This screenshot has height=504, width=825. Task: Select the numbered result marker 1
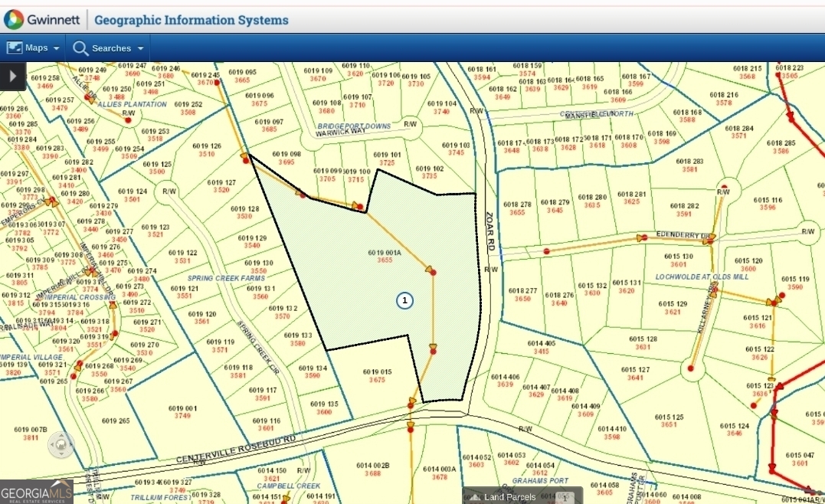click(404, 300)
